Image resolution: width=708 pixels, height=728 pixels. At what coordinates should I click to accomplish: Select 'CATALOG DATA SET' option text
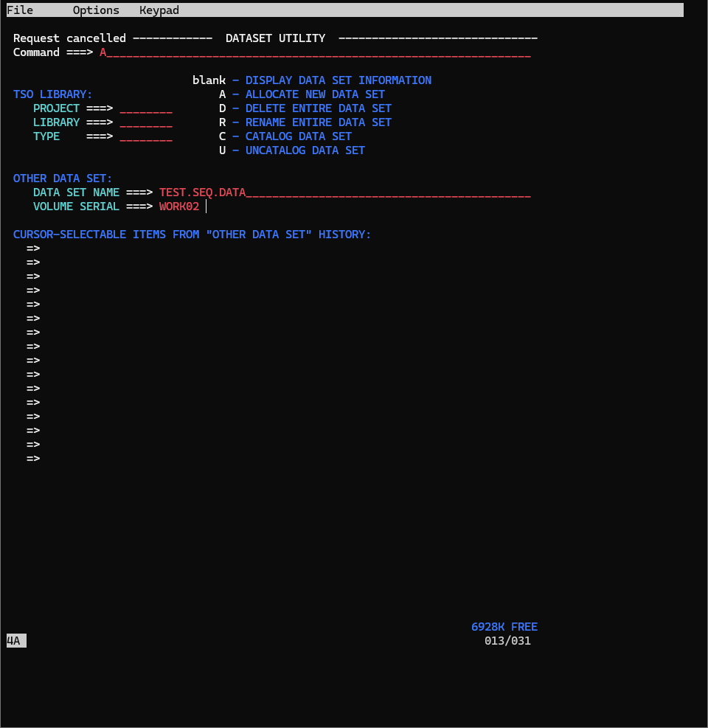[299, 136]
